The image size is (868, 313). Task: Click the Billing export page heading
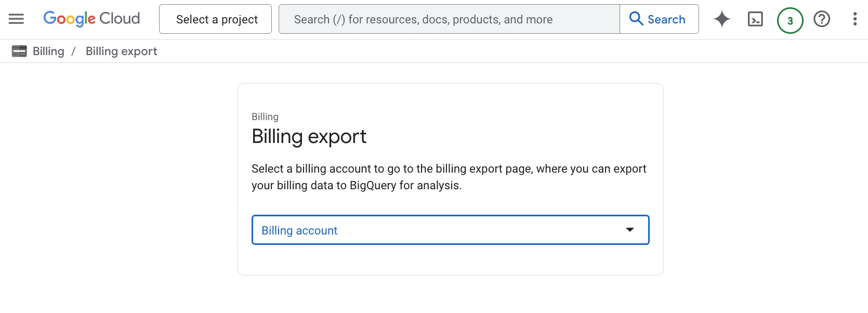[309, 136]
